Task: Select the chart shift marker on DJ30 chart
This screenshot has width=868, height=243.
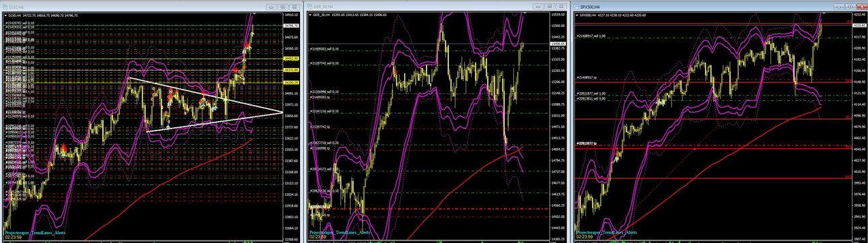Action: click(x=254, y=13)
